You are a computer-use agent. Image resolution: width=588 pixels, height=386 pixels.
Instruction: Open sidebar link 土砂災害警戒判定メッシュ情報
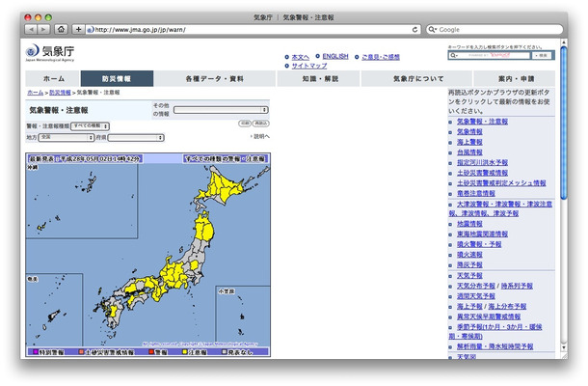point(501,183)
